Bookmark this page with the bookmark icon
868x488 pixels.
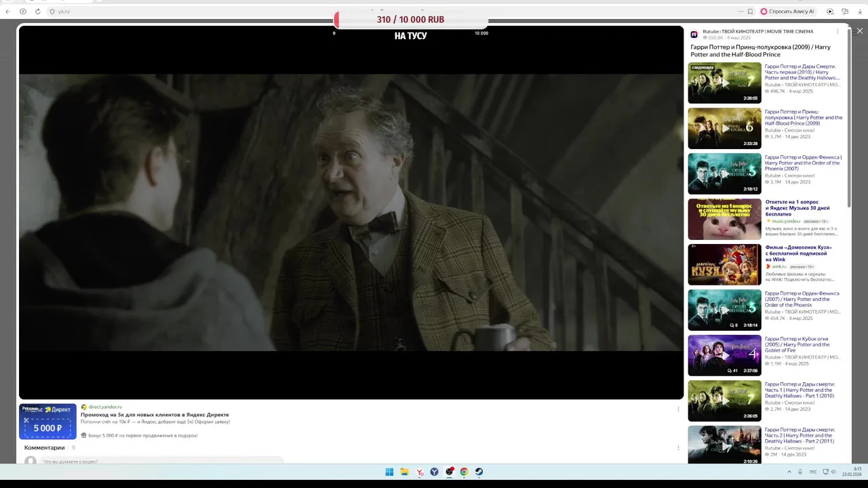coord(750,12)
